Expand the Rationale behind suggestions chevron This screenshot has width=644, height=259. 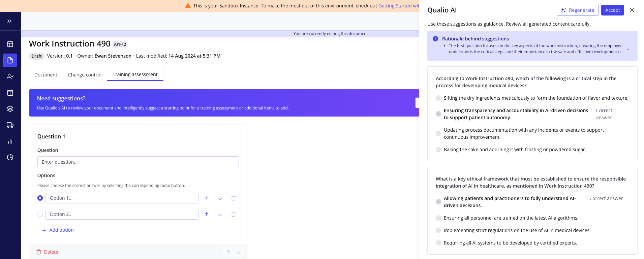pos(628,50)
